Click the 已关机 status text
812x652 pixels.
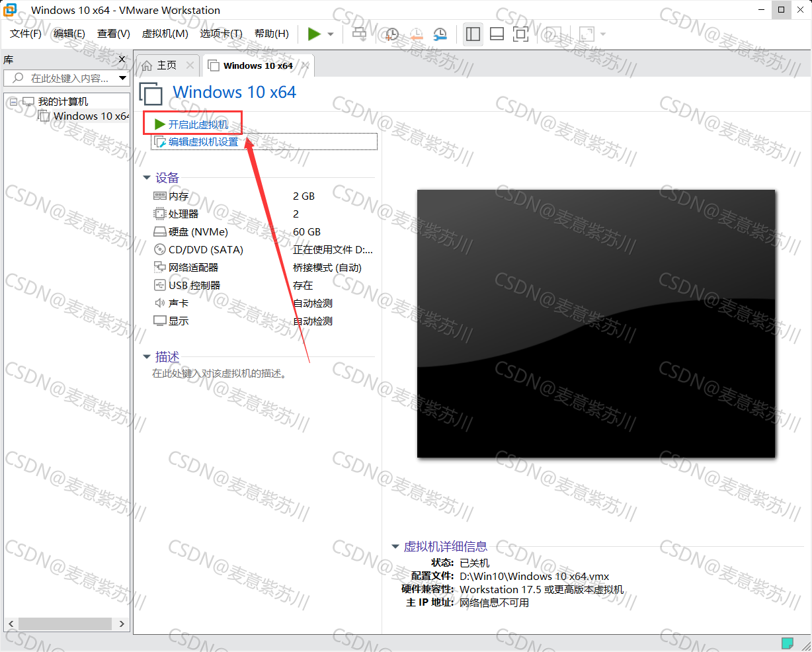[475, 563]
